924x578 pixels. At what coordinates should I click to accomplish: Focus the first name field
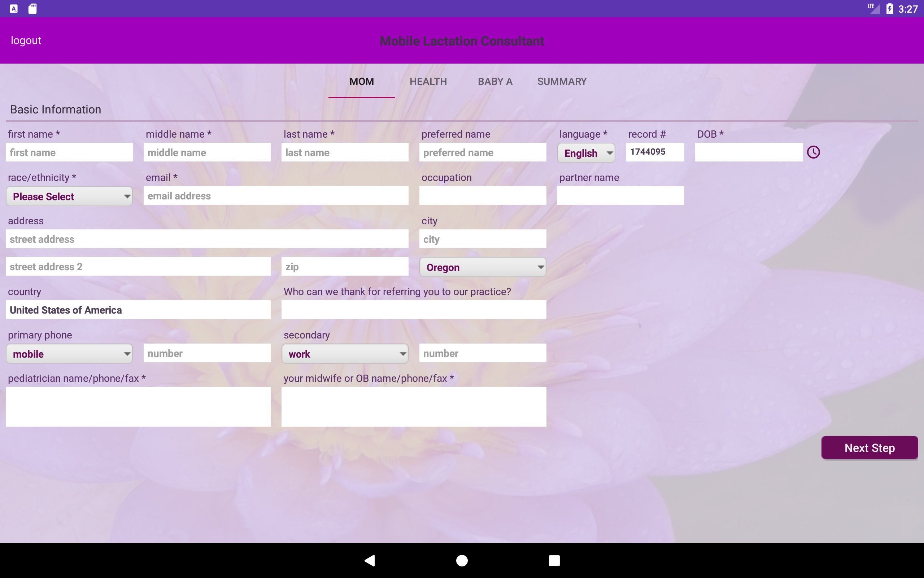click(69, 152)
